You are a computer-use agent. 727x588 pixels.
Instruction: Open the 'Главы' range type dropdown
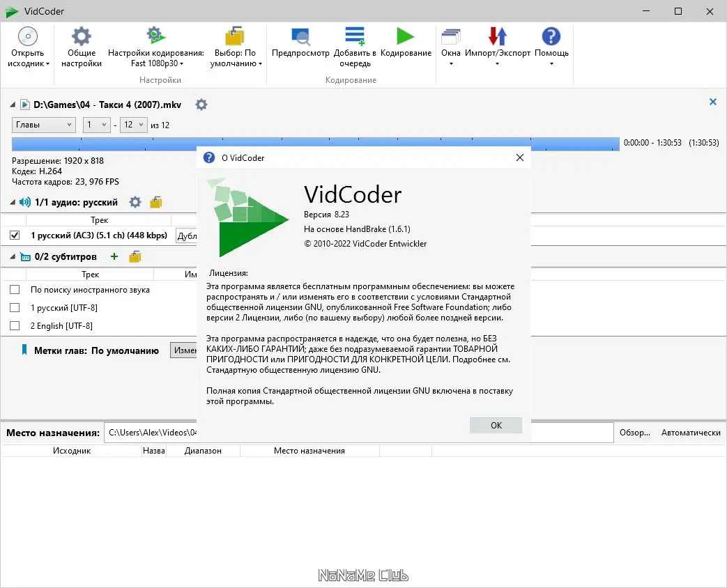44,125
